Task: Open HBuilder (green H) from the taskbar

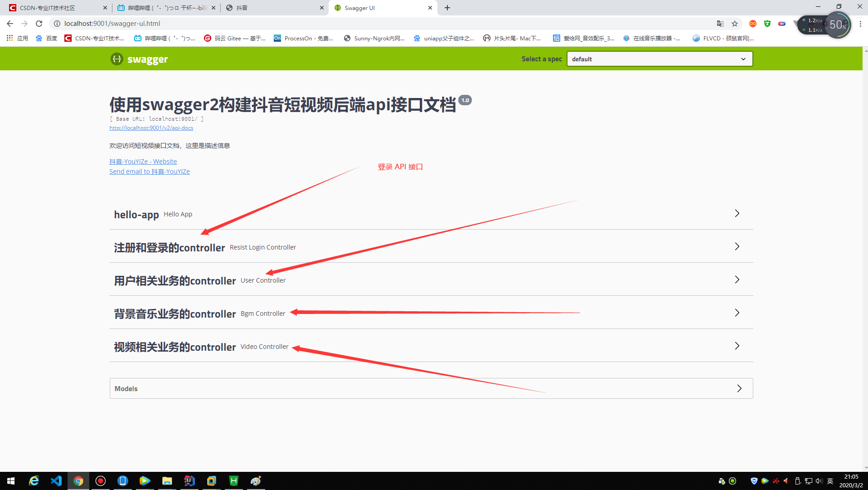Action: [x=234, y=481]
